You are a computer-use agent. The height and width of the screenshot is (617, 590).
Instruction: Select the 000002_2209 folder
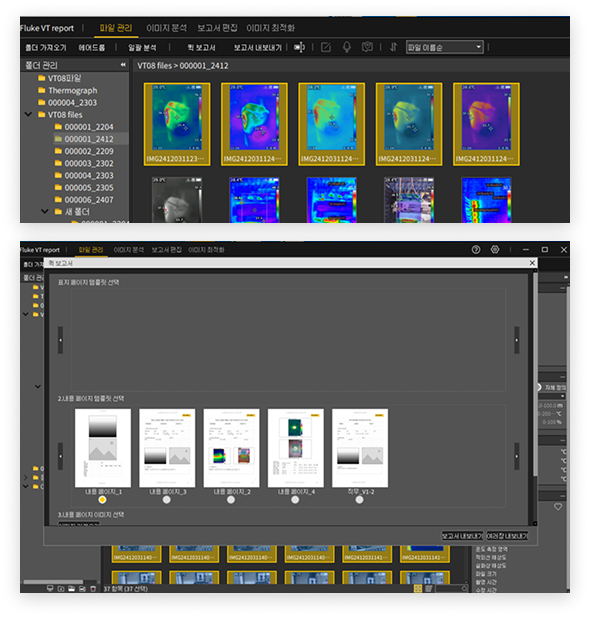[x=84, y=151]
